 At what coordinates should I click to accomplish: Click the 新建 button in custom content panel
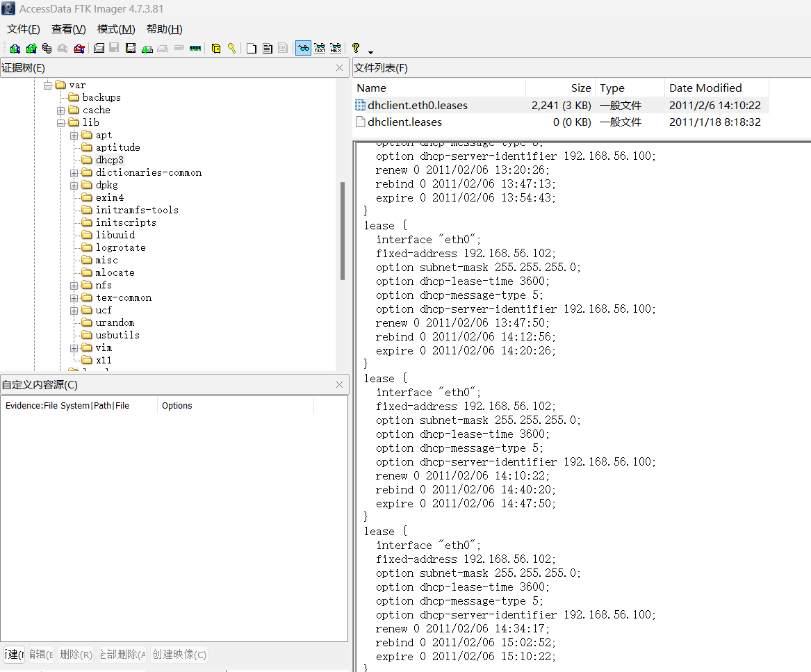pyautogui.click(x=14, y=655)
